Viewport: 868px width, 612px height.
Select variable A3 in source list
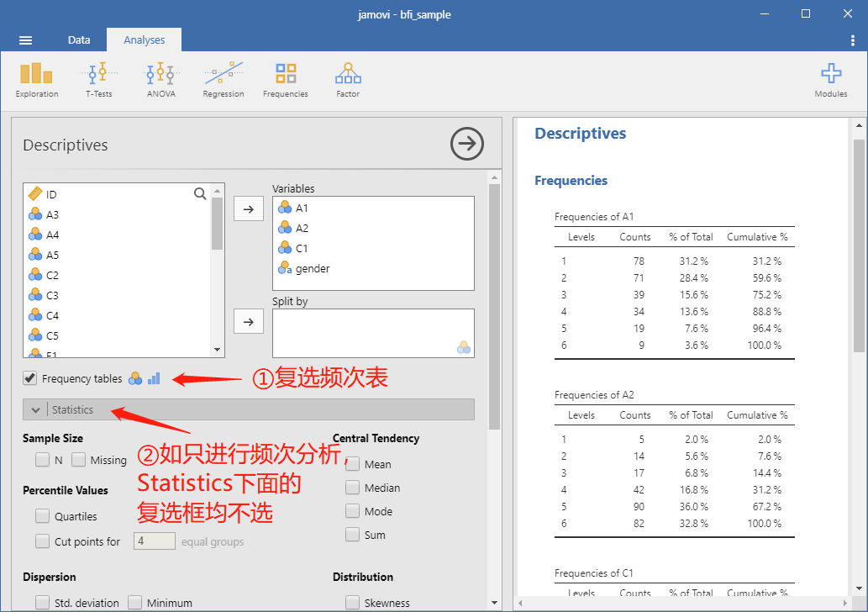coord(118,215)
